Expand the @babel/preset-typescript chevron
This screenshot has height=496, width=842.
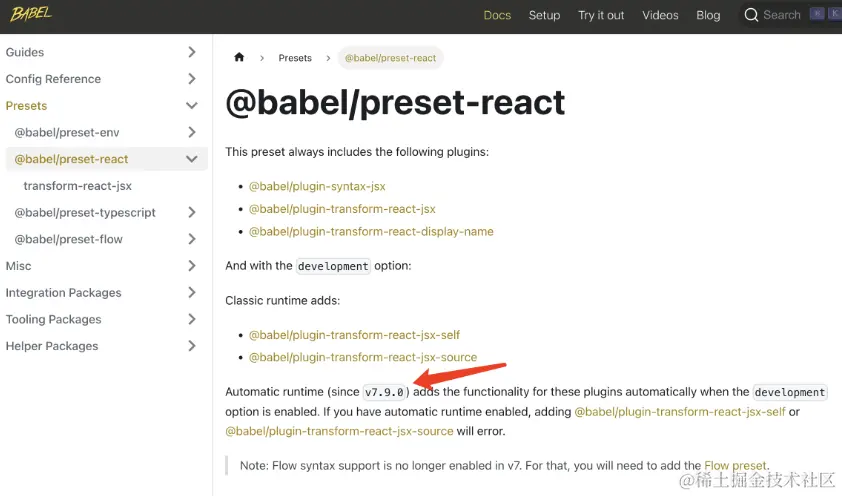192,213
